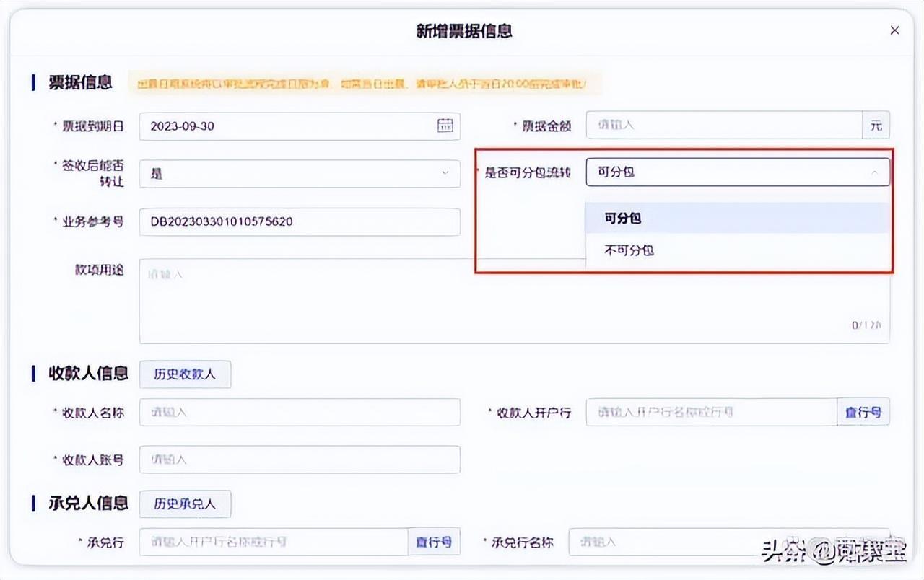Click the 收款人名称 input field
This screenshot has width=924, height=580.
(299, 413)
